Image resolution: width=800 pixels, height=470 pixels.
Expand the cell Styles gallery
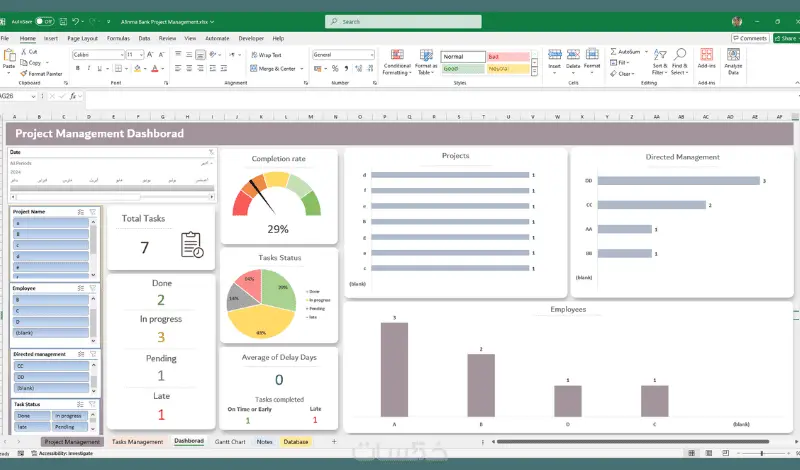tap(534, 72)
